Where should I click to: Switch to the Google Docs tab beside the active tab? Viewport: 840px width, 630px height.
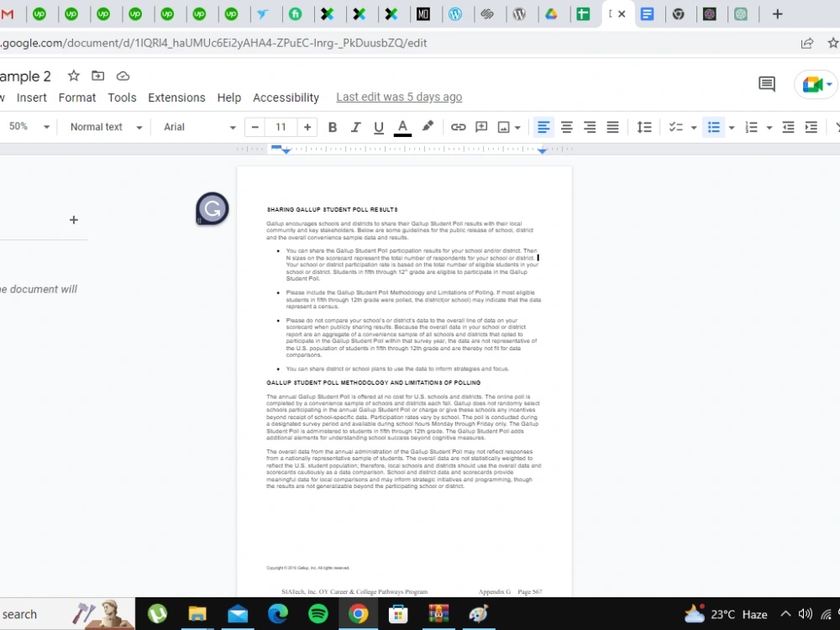647,14
